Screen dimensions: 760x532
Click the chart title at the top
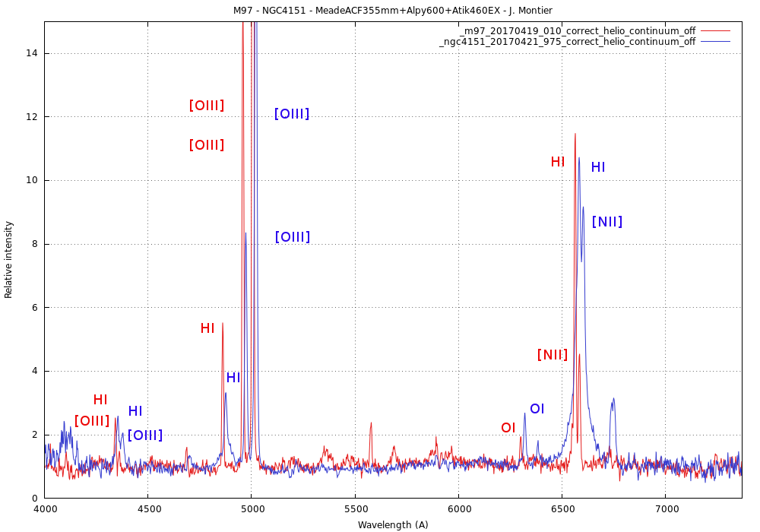393,11
